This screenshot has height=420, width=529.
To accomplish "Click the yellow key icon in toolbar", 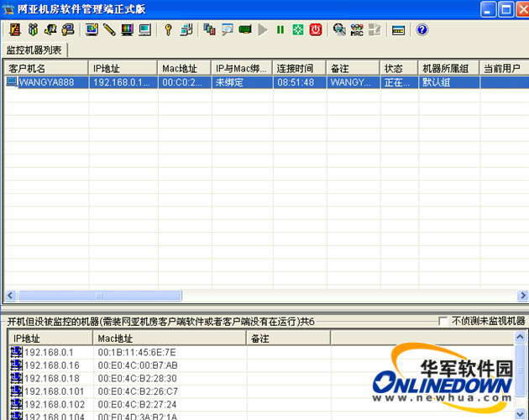I will (x=168, y=29).
